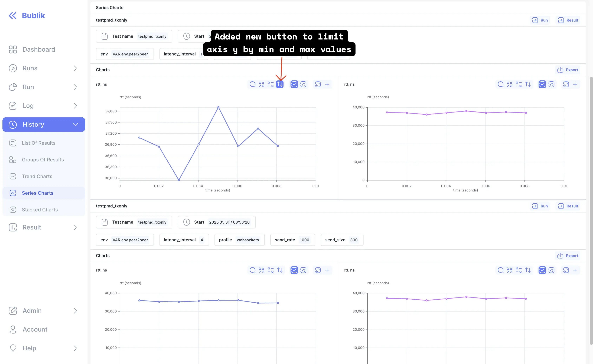Go to Stacked Charts page
Screen dimensions: 593x364
click(40, 210)
